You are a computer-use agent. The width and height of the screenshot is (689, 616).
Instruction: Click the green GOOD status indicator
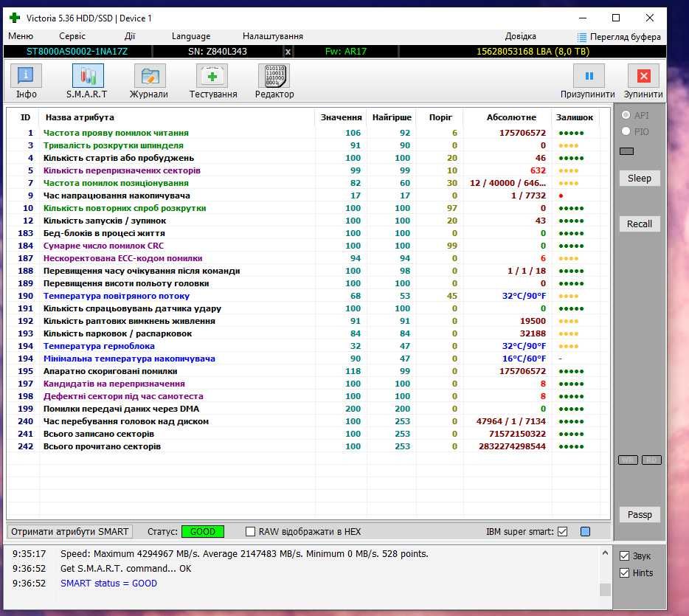point(203,532)
